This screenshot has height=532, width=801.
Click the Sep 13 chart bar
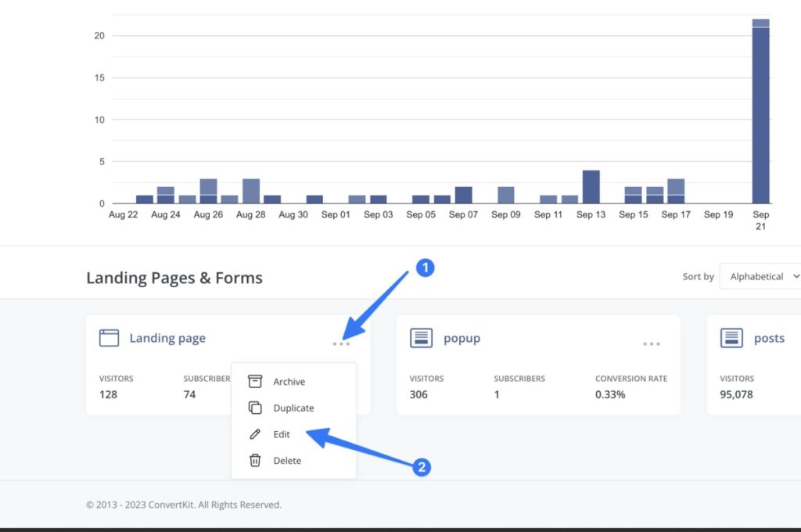tap(591, 187)
